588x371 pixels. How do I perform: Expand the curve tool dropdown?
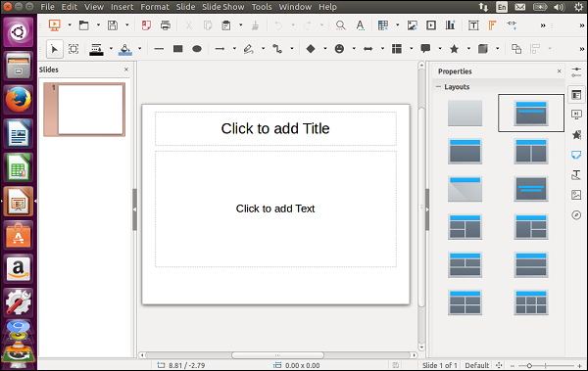click(263, 49)
